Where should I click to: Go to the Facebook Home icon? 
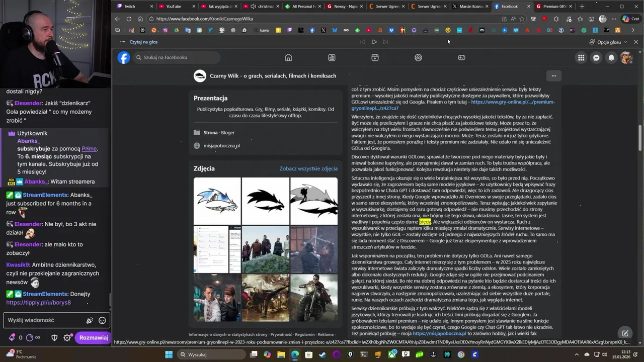288,57
